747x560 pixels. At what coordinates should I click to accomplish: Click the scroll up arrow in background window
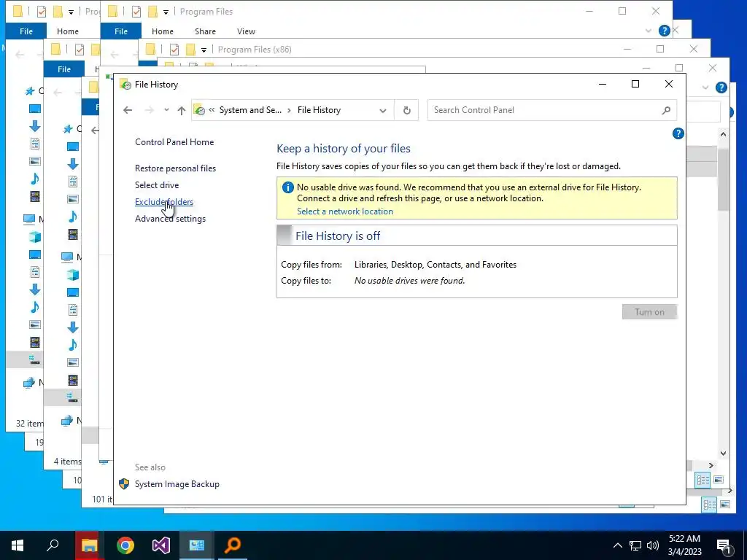(723, 135)
